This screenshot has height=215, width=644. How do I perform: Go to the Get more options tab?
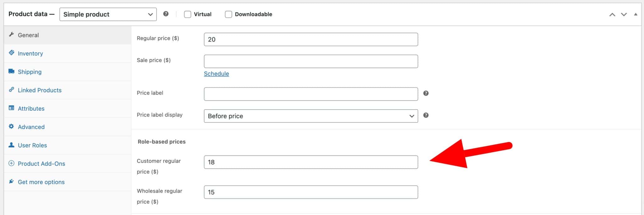click(x=41, y=182)
